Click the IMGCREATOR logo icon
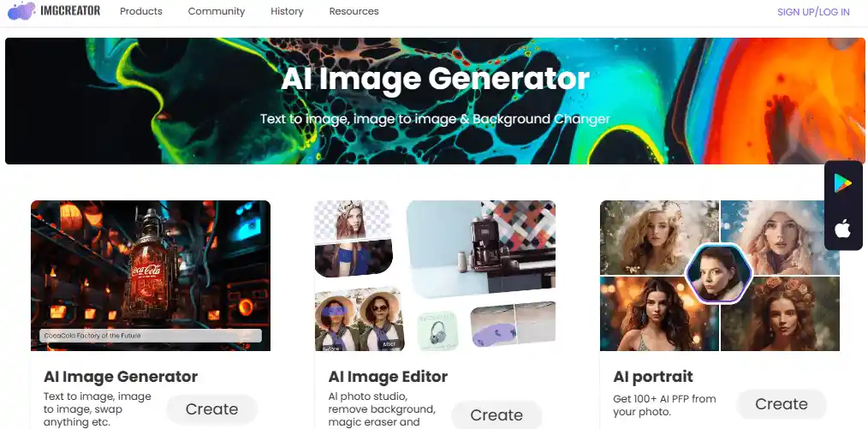868x429 pixels. [21, 11]
